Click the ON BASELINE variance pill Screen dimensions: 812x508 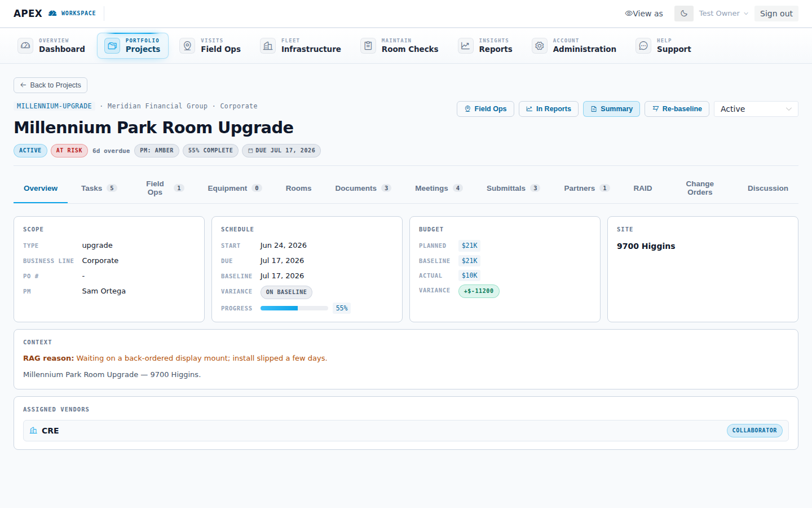point(286,292)
